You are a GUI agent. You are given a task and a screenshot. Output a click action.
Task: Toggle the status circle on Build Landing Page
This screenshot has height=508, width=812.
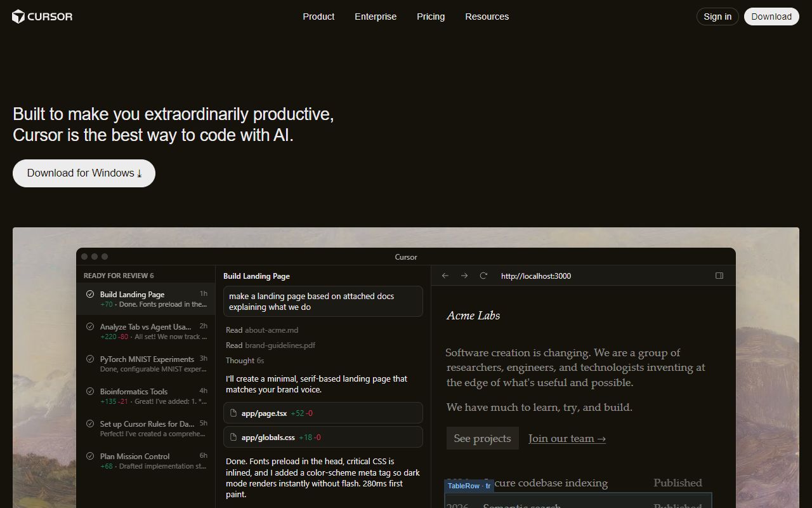pos(89,293)
